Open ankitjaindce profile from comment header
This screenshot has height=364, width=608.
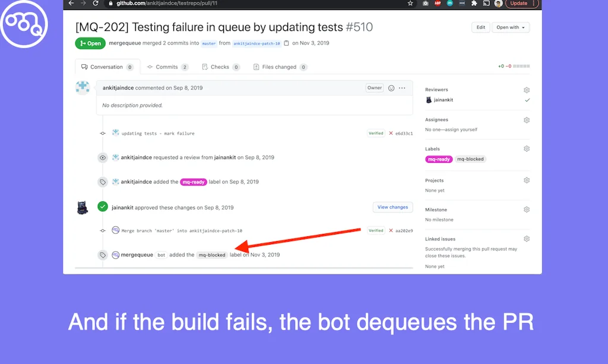118,88
